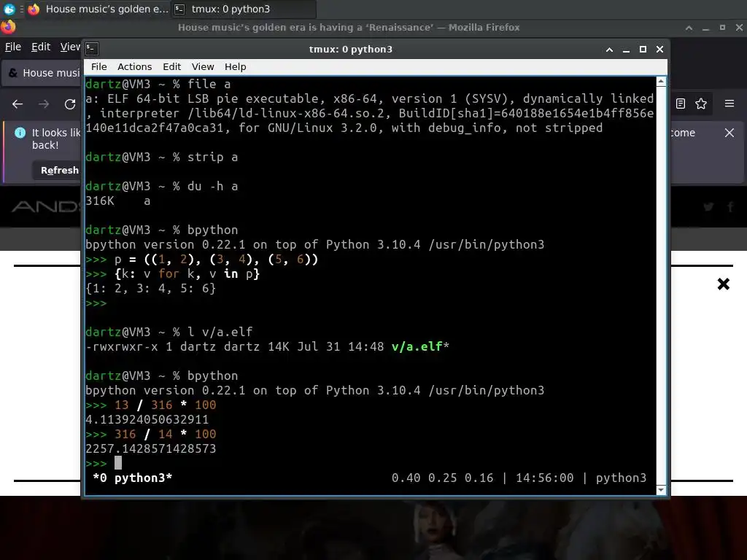
Task: Click the tmux window label *0 python3*
Action: pyautogui.click(x=133, y=478)
